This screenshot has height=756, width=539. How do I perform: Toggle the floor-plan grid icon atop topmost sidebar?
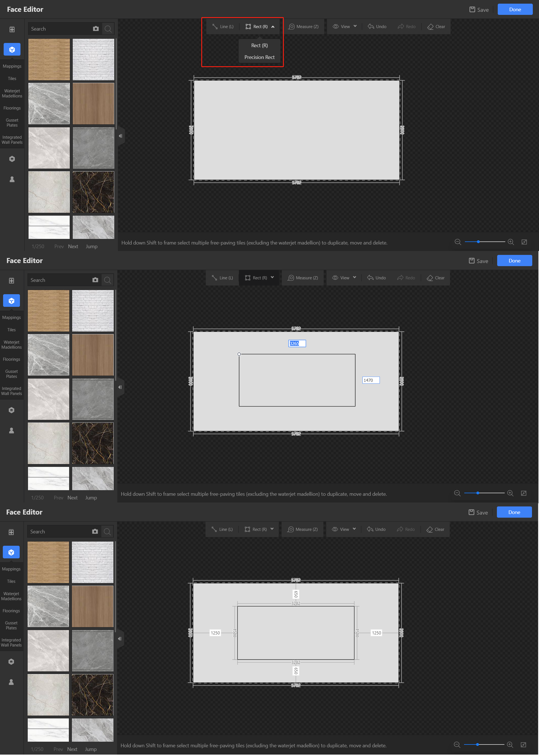tap(12, 29)
